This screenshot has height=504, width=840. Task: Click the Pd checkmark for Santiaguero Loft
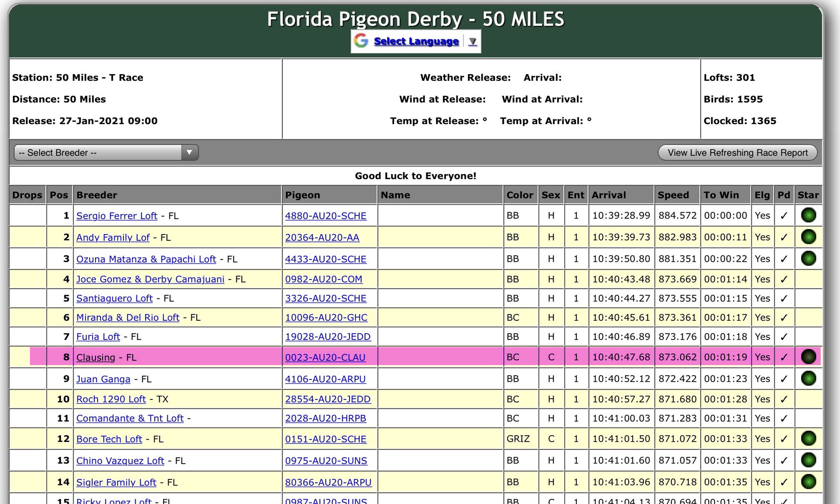coord(784,298)
